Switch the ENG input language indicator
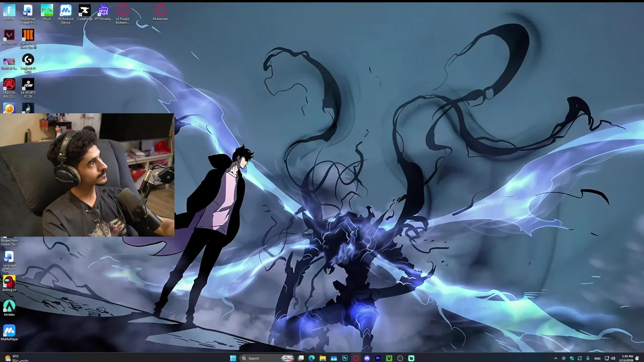The width and height of the screenshot is (644, 362). tap(597, 358)
